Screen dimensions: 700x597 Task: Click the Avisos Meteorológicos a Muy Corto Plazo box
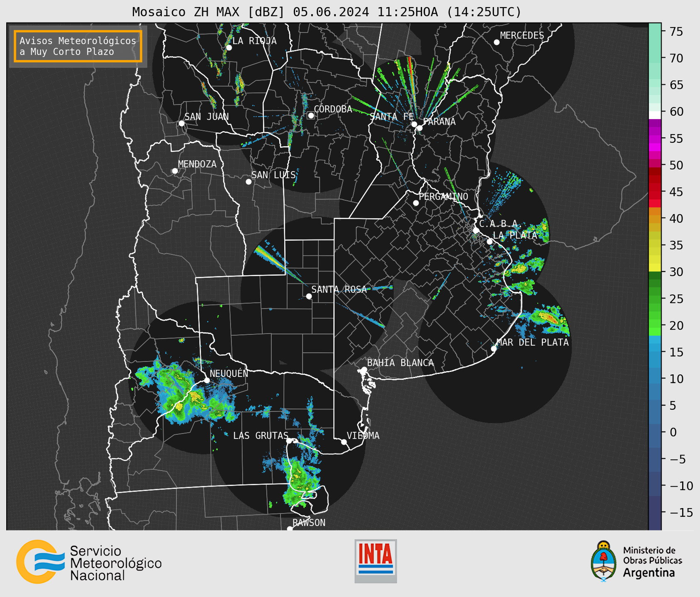(78, 46)
